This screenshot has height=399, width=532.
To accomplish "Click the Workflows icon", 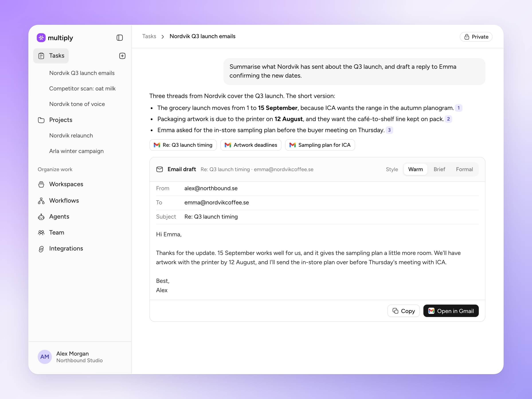I will pyautogui.click(x=41, y=201).
